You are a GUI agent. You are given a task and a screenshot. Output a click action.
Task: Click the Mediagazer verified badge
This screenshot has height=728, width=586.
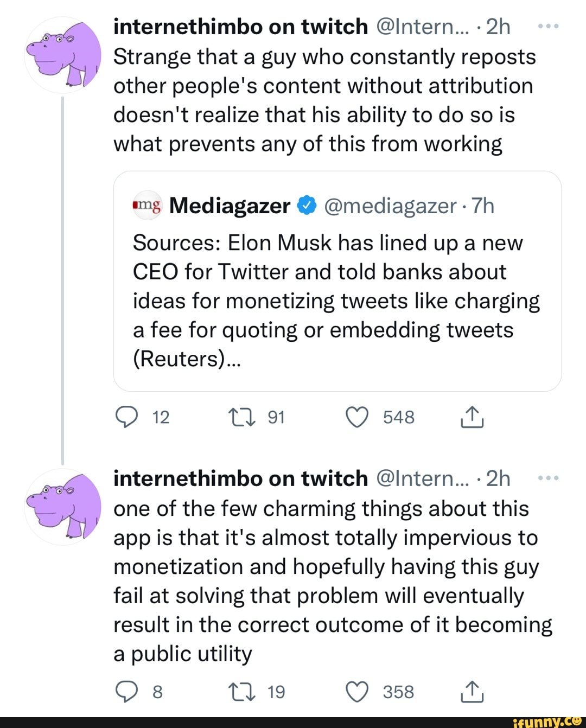point(307,206)
